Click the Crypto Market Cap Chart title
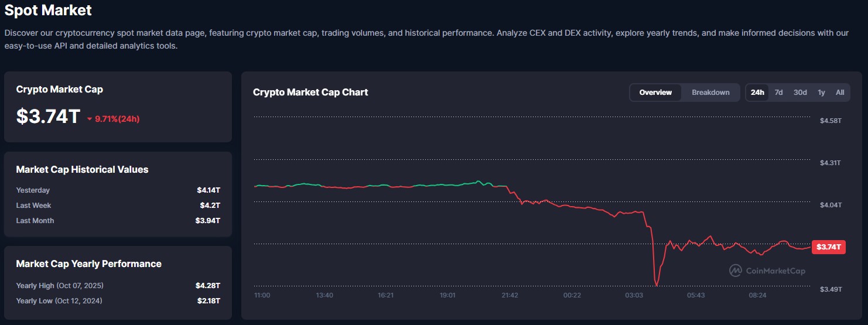 (310, 93)
